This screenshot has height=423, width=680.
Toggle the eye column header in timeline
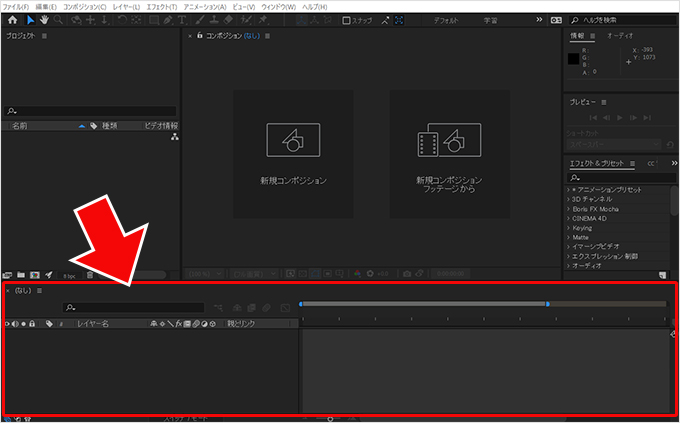7,324
